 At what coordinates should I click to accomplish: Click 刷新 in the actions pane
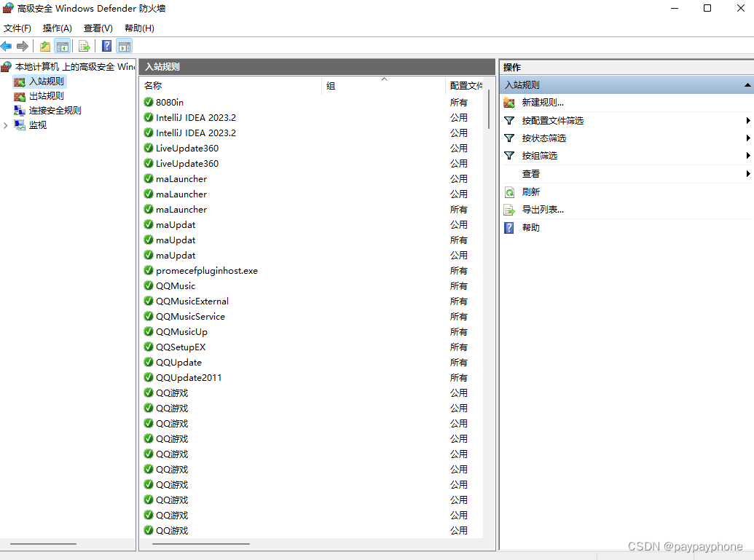531,192
